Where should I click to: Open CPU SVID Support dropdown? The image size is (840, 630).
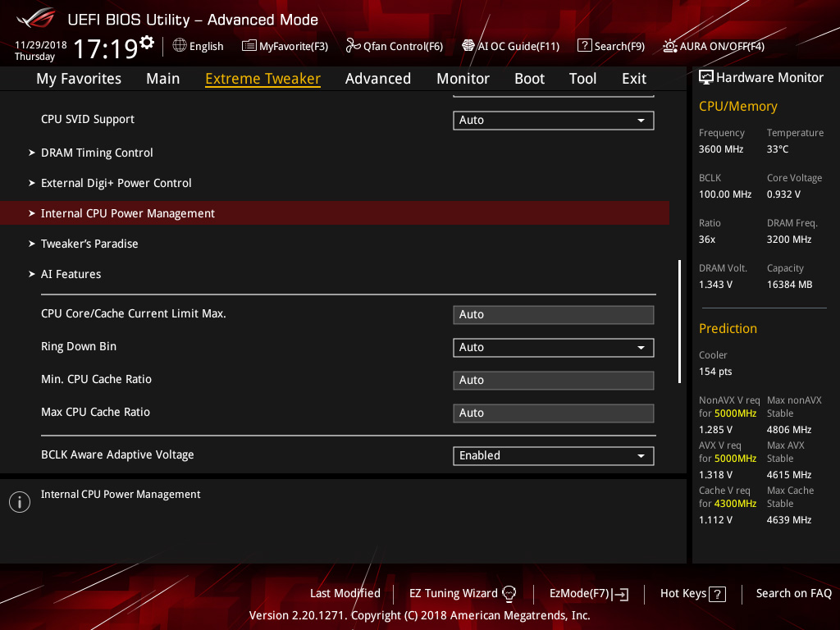pos(553,121)
